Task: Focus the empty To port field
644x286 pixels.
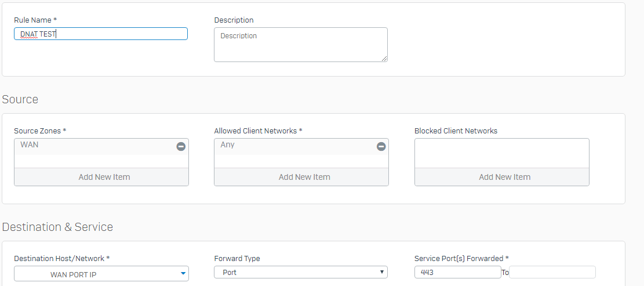Action: click(552, 272)
